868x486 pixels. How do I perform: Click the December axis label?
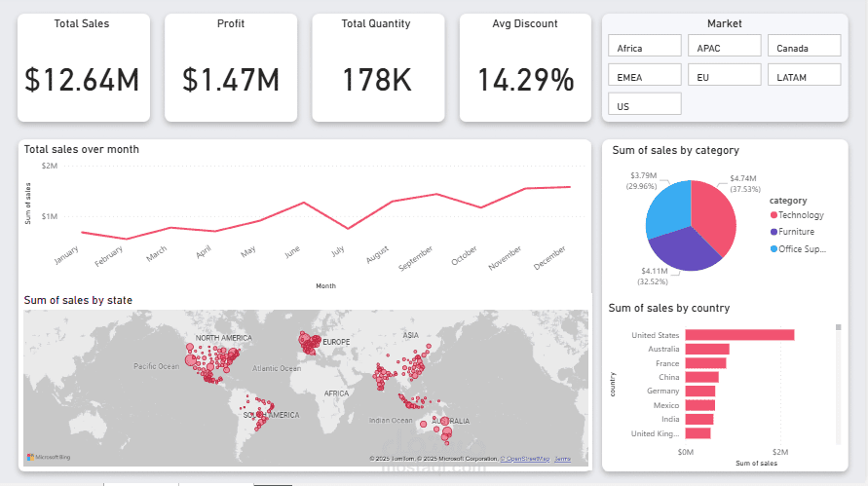click(x=549, y=258)
